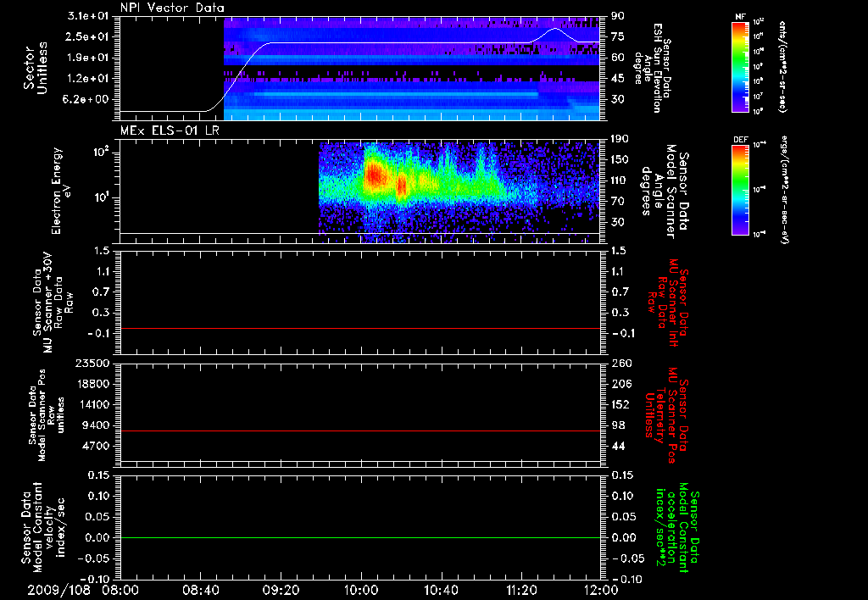Click the 'Electron Energy eV' axis label

tap(61, 191)
